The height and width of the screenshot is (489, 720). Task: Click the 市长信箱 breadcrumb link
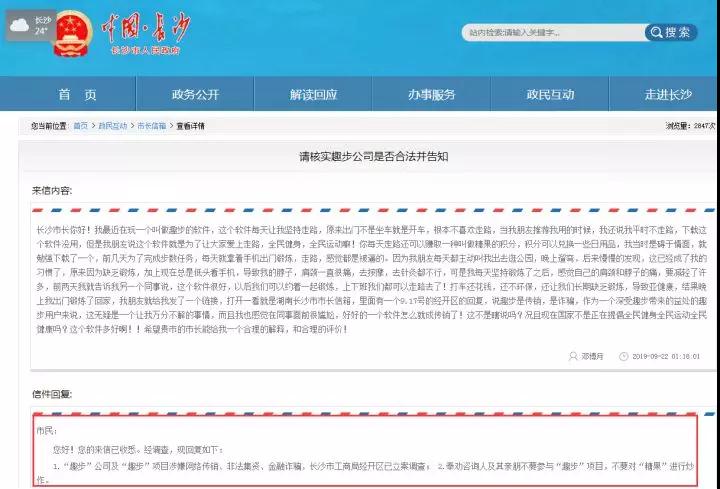point(152,126)
